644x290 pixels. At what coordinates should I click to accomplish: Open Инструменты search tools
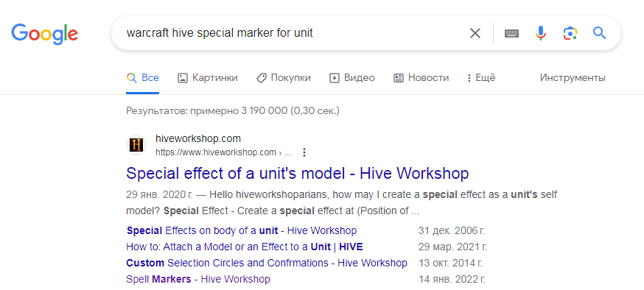click(573, 78)
